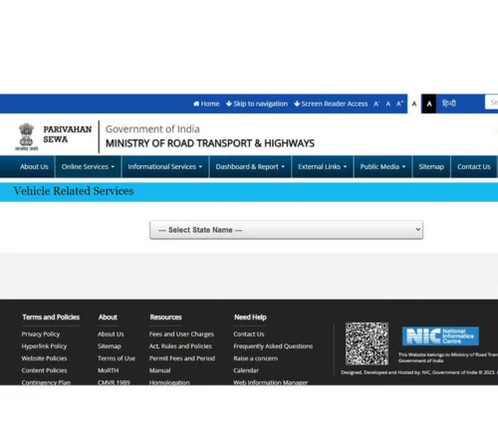Open the Privacy Policy footer link

point(41,335)
